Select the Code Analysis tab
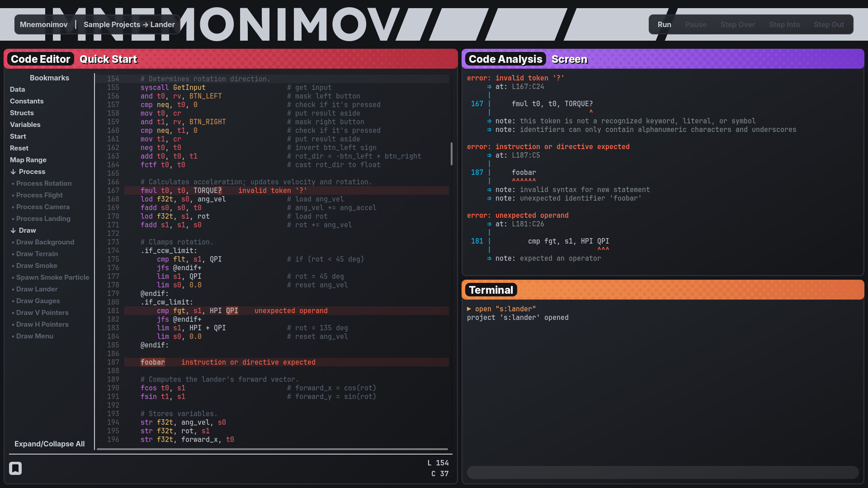868x488 pixels. click(x=505, y=59)
